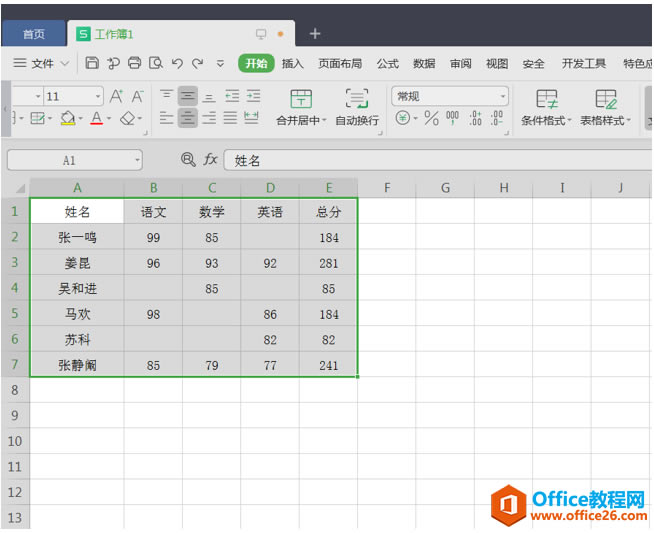Click the currency (¥) format icon
Screen dimensions: 654x533
click(402, 118)
